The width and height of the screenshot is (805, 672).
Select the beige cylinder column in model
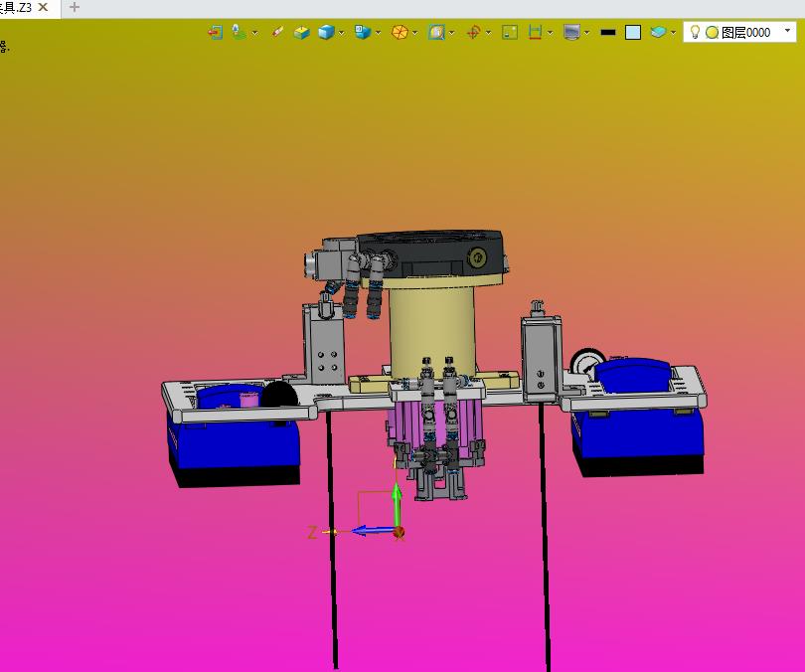pyautogui.click(x=431, y=329)
